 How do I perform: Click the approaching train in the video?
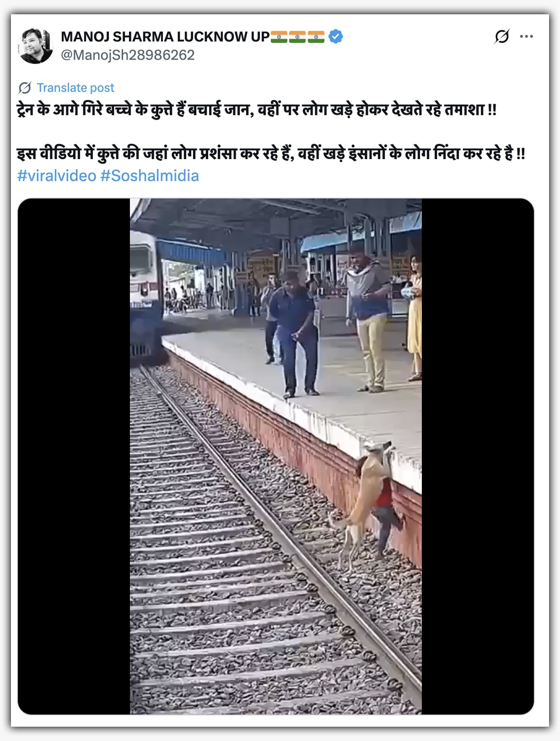[x=145, y=295]
